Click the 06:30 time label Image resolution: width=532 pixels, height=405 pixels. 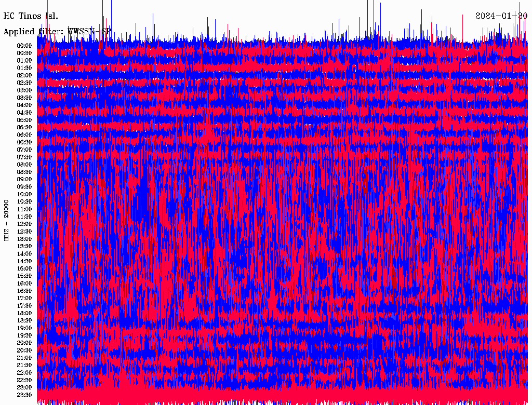coord(24,142)
